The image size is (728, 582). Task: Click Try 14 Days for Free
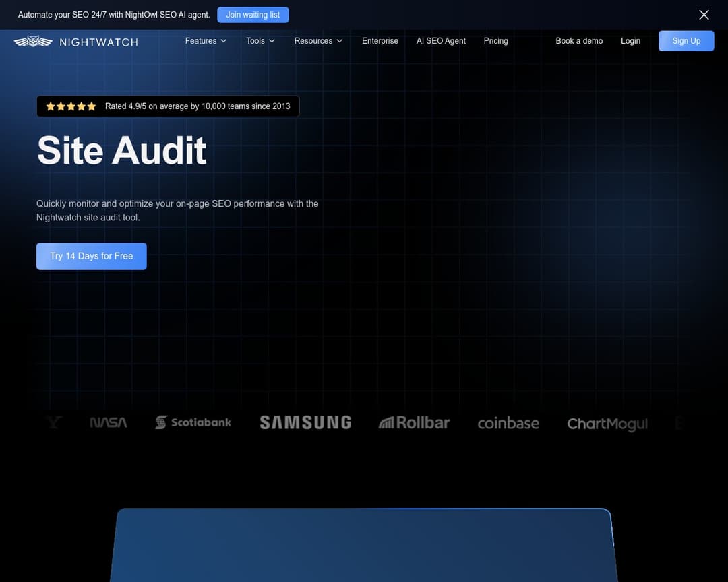(x=92, y=256)
